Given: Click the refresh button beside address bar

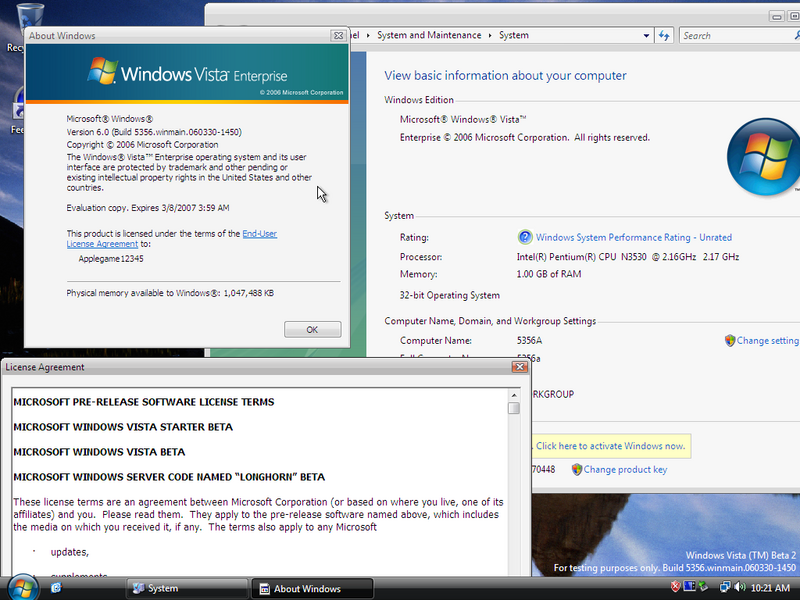Looking at the screenshot, I should click(x=664, y=36).
